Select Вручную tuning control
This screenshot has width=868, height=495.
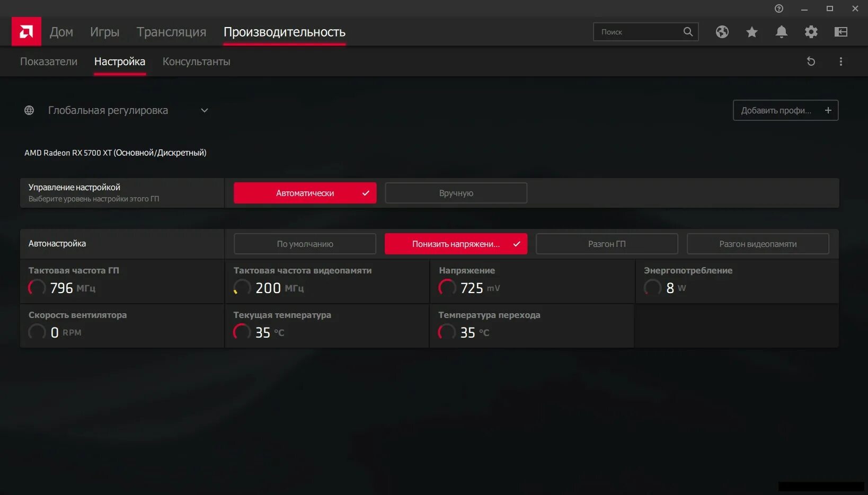pos(456,193)
